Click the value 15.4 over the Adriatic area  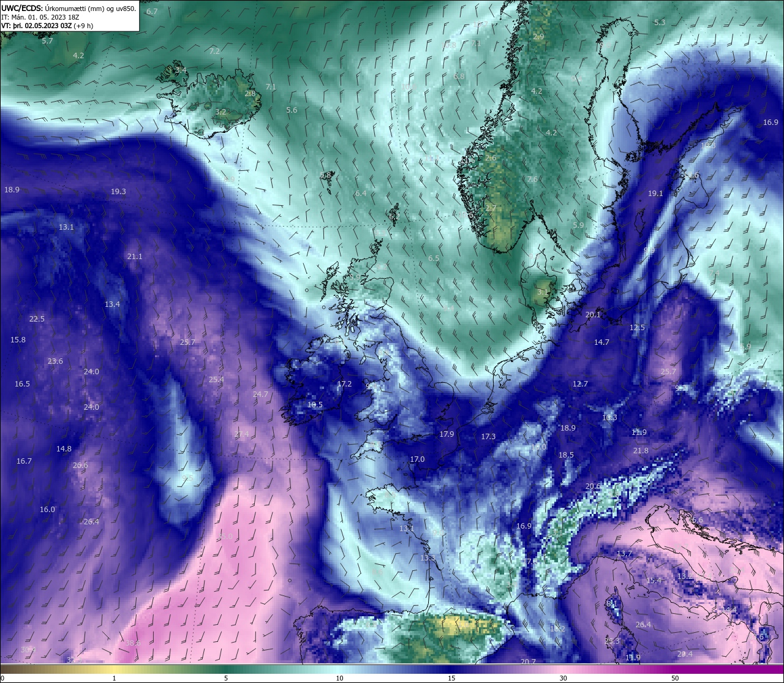pos(654,581)
